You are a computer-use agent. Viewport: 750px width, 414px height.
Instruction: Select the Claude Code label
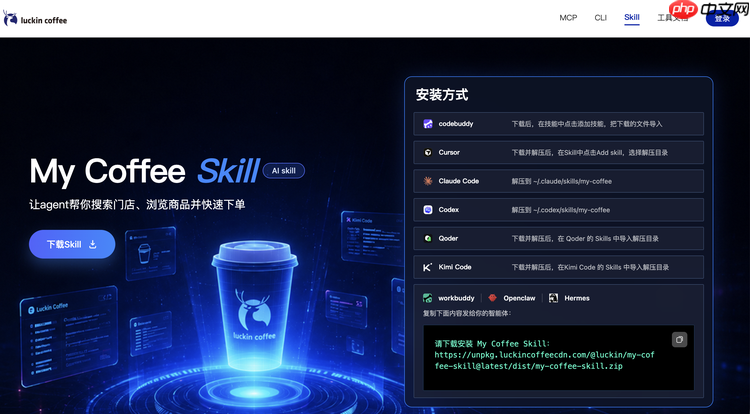click(x=459, y=181)
